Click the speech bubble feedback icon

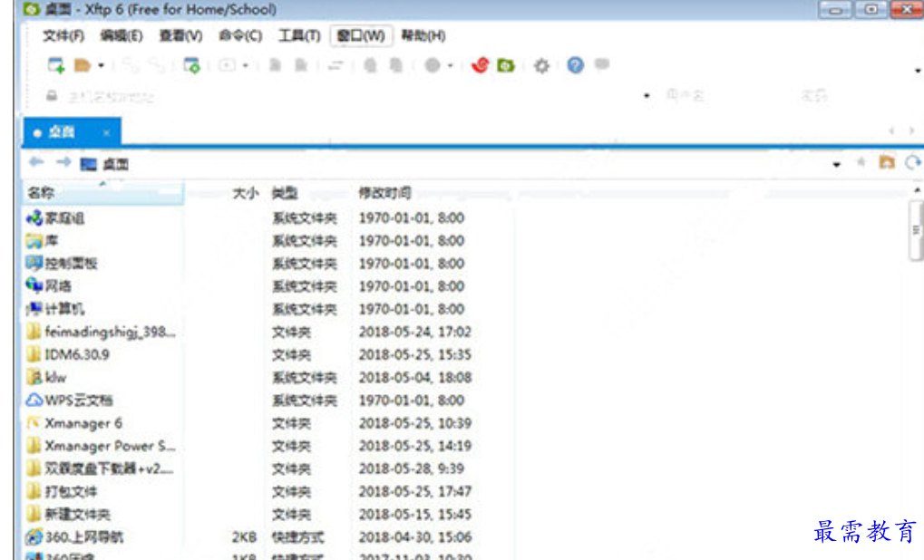tap(602, 63)
